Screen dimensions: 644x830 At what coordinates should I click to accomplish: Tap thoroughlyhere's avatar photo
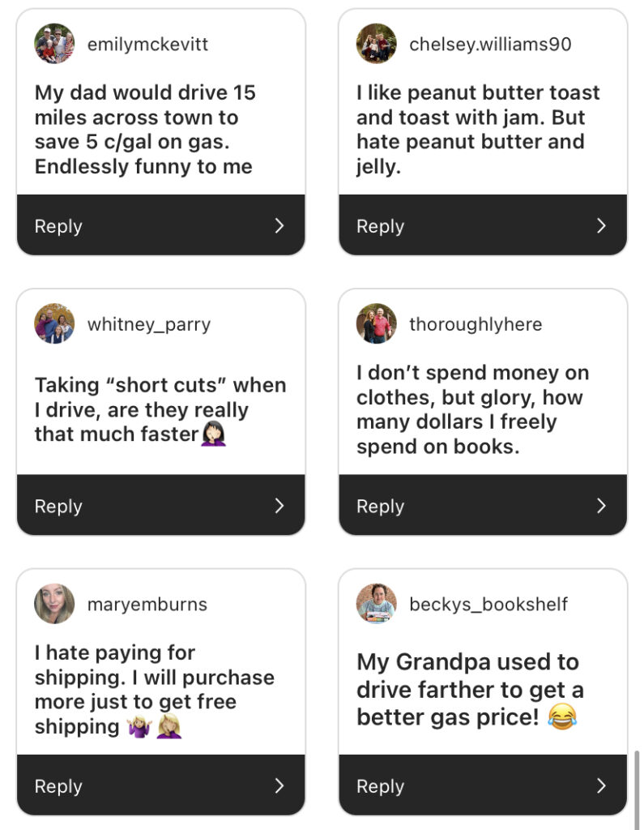pyautogui.click(x=376, y=324)
